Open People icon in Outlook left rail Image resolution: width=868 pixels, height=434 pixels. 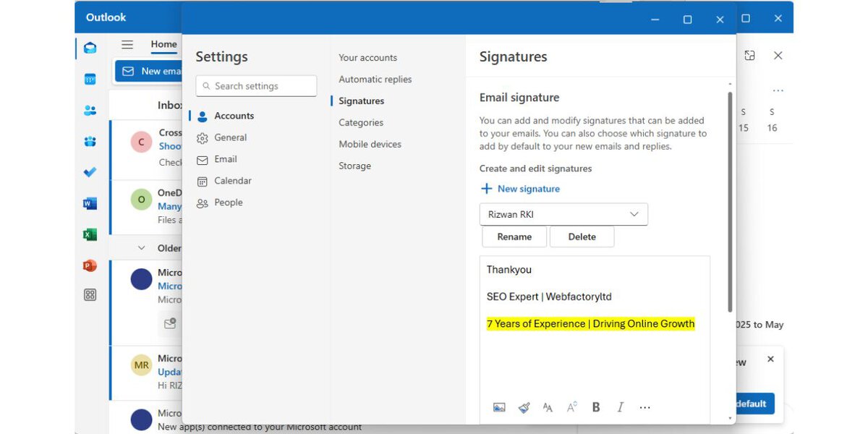pyautogui.click(x=90, y=111)
